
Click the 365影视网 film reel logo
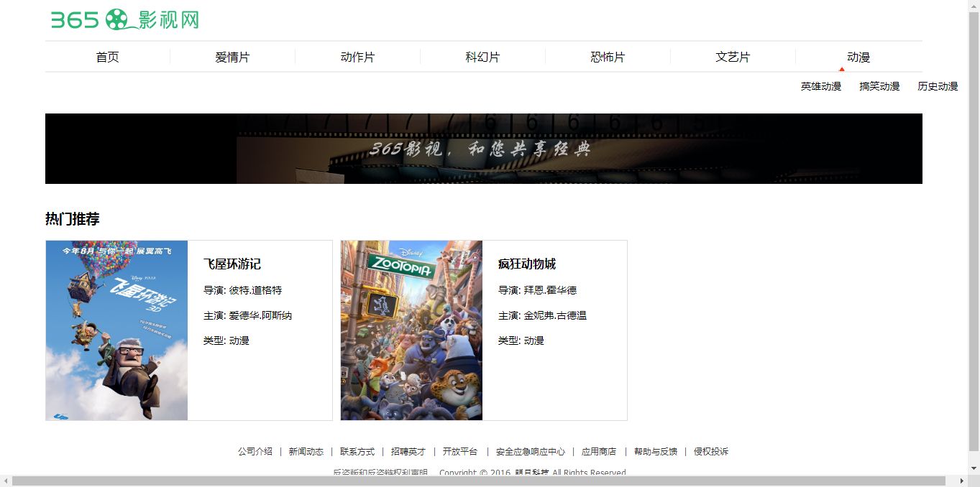(124, 19)
